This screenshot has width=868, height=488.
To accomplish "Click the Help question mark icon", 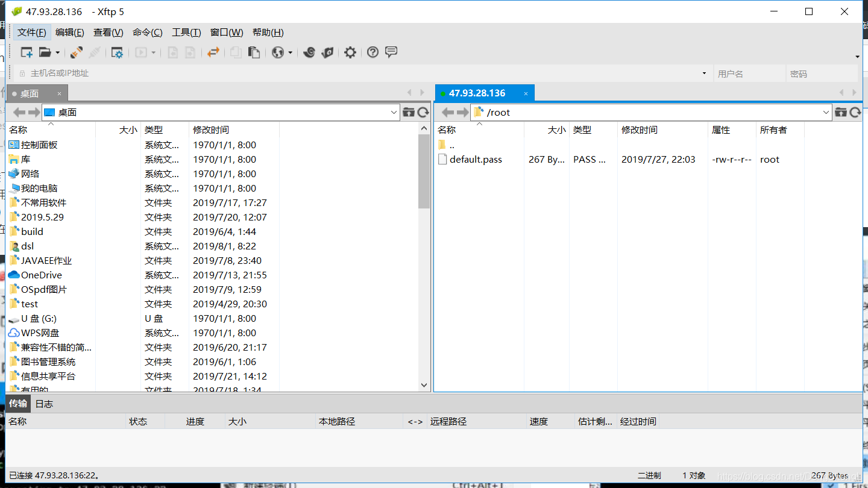I will (x=373, y=52).
